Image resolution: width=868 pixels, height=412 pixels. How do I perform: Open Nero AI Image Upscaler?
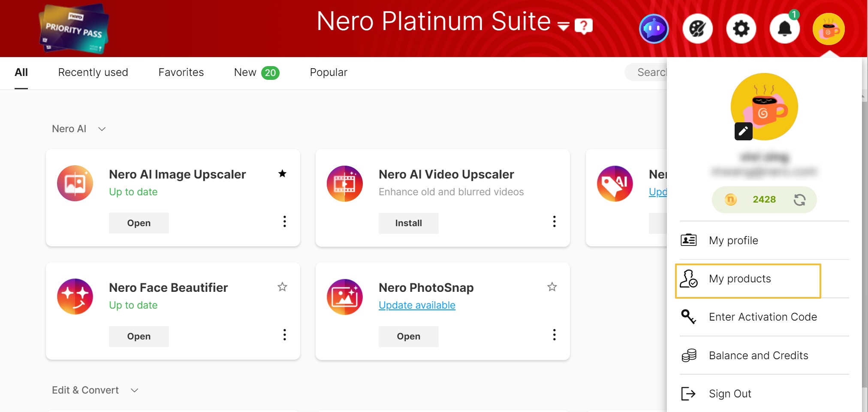139,223
